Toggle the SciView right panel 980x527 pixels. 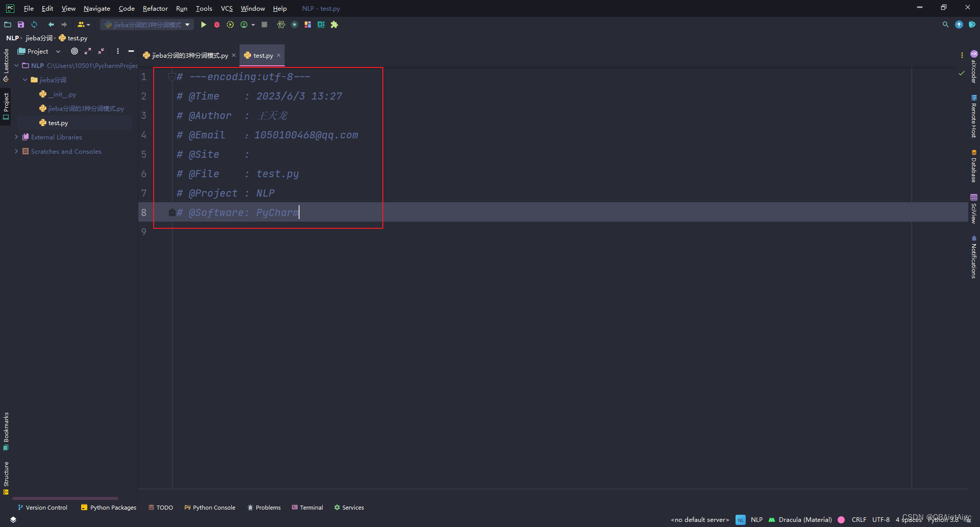click(974, 209)
